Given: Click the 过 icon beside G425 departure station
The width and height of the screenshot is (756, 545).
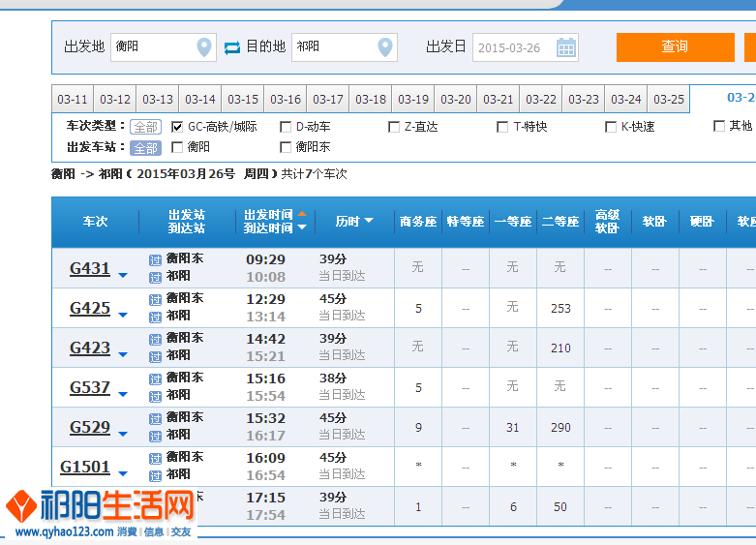Looking at the screenshot, I should point(155,299).
